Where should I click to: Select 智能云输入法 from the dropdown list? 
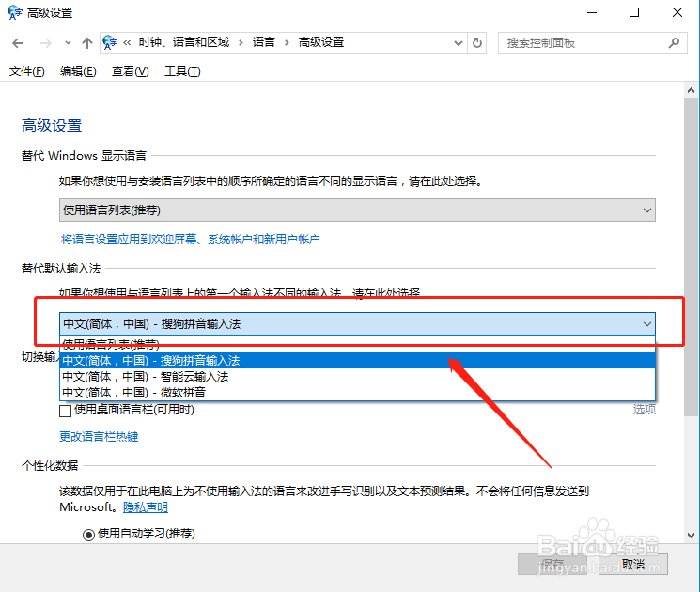[357, 377]
